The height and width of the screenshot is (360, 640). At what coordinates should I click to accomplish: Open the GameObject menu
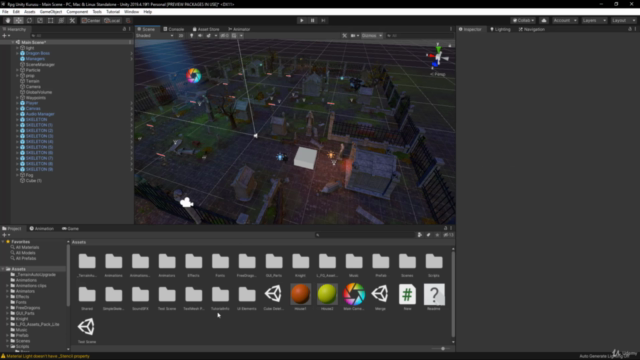coord(51,12)
